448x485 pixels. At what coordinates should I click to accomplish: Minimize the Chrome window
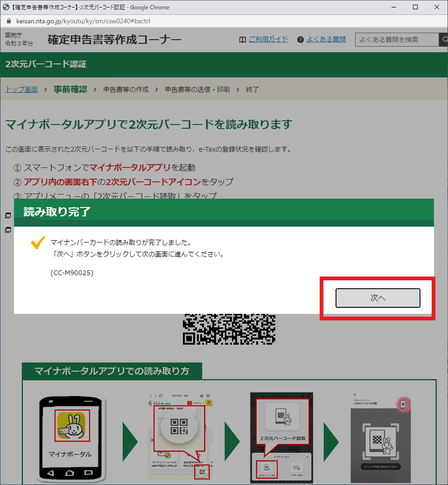click(x=394, y=7)
